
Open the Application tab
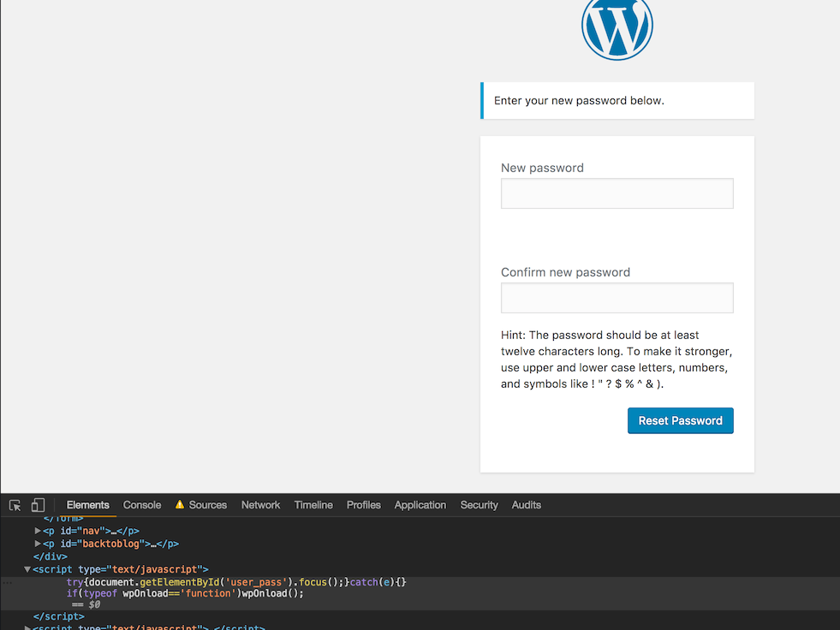click(420, 505)
